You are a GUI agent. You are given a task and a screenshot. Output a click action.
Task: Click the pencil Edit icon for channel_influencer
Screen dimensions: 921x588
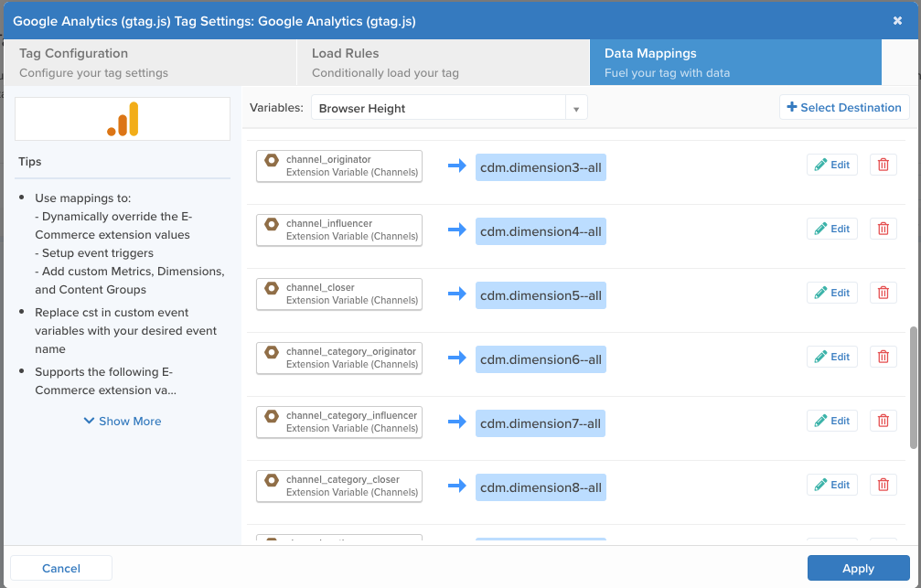(x=820, y=228)
